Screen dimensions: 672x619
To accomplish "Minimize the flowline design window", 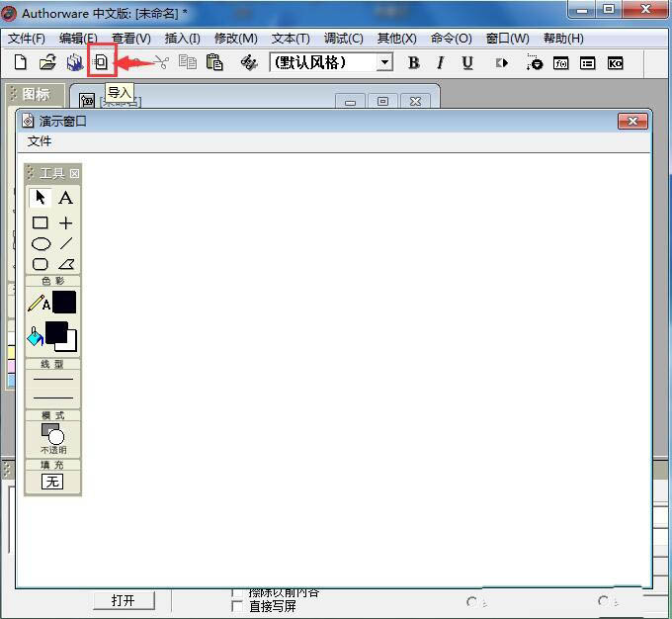I will [x=350, y=102].
